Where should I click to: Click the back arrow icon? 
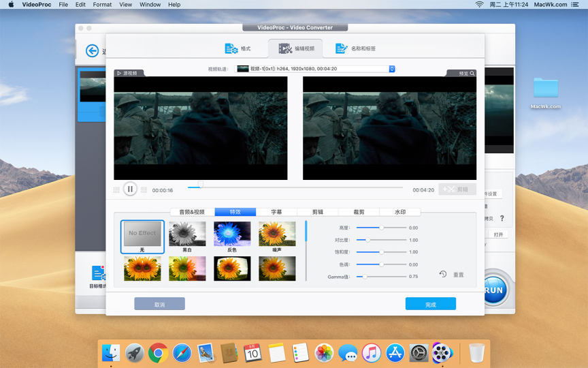click(92, 51)
